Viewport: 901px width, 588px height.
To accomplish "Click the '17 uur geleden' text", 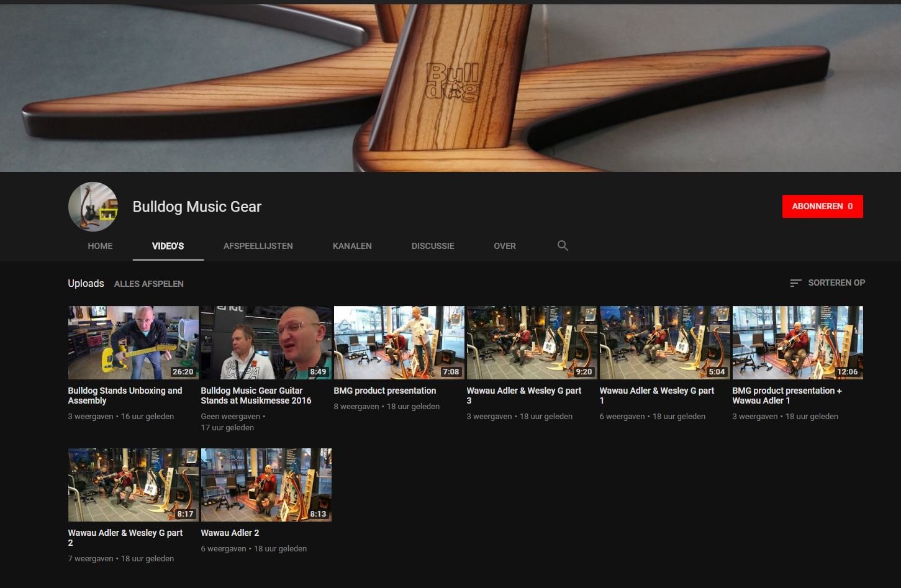I will 227,428.
